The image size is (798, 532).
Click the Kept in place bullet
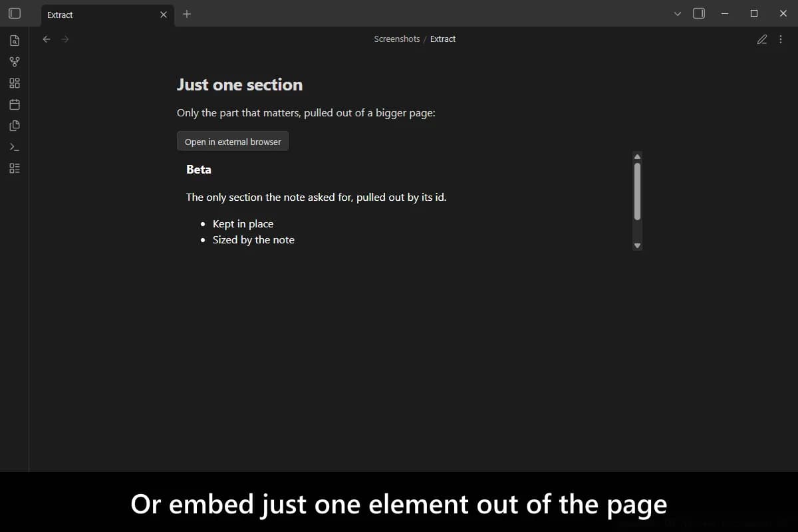pyautogui.click(x=243, y=224)
